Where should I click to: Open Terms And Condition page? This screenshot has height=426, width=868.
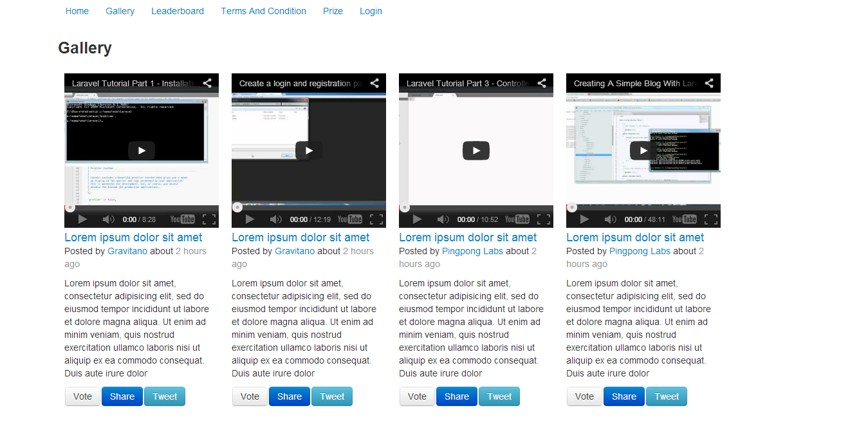[x=264, y=11]
